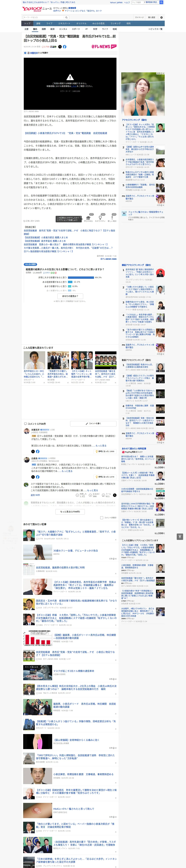Image resolution: width=186 pixels, height=868 pixels.
Task: Open thumbnail of article 高市早苗氏の一本化
Action: 34,360
